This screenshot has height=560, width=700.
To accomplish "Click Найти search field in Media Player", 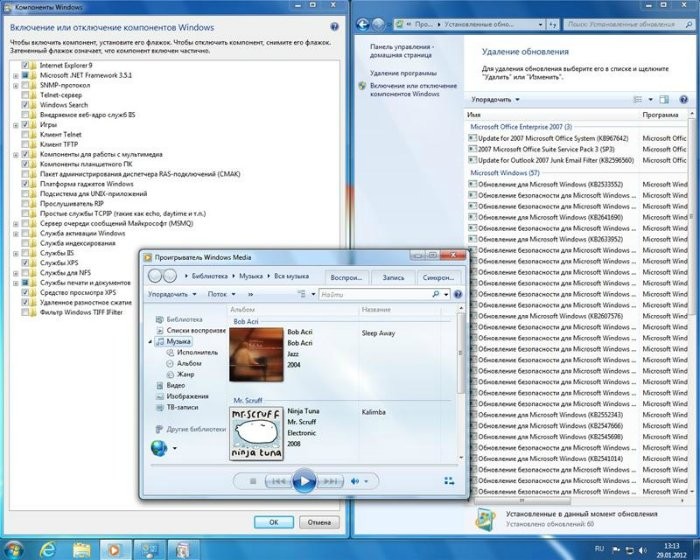I will [x=375, y=294].
